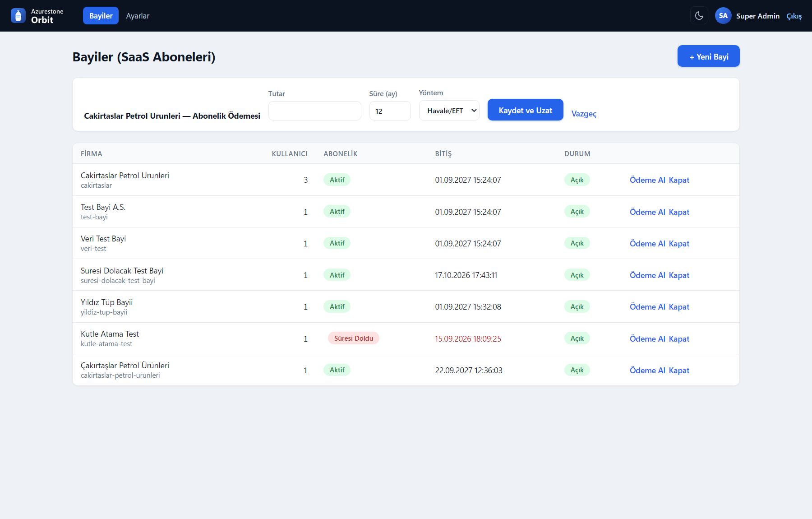Click Ödeme Al for Yıldız Tüp Bayii

tap(647, 307)
